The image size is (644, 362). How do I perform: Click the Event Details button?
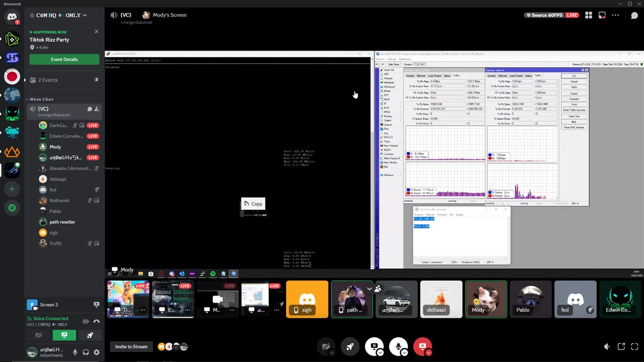point(64,59)
